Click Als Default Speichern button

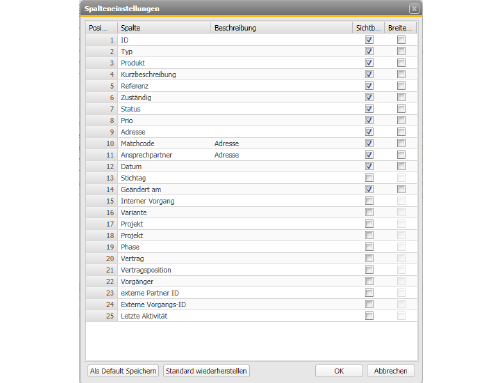click(x=123, y=371)
